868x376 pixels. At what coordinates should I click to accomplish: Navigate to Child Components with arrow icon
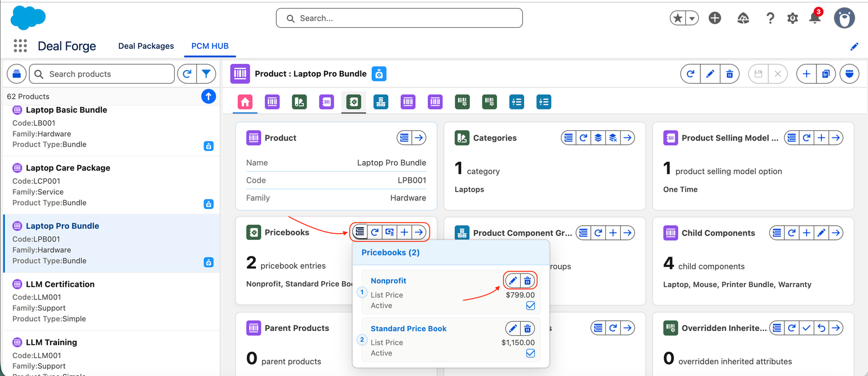836,233
